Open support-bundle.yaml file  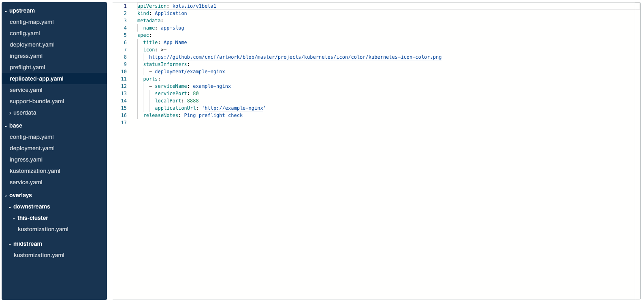(37, 102)
